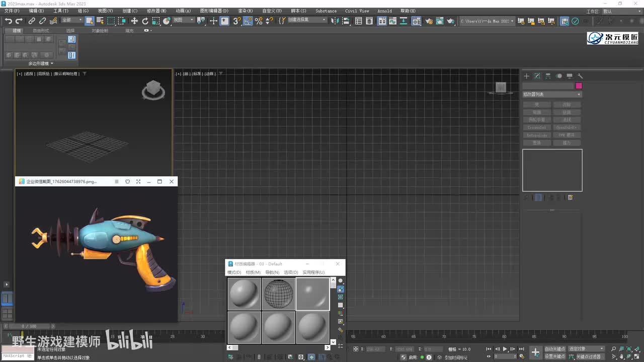
Task: Open the 修改器(M) menu
Action: (156, 11)
